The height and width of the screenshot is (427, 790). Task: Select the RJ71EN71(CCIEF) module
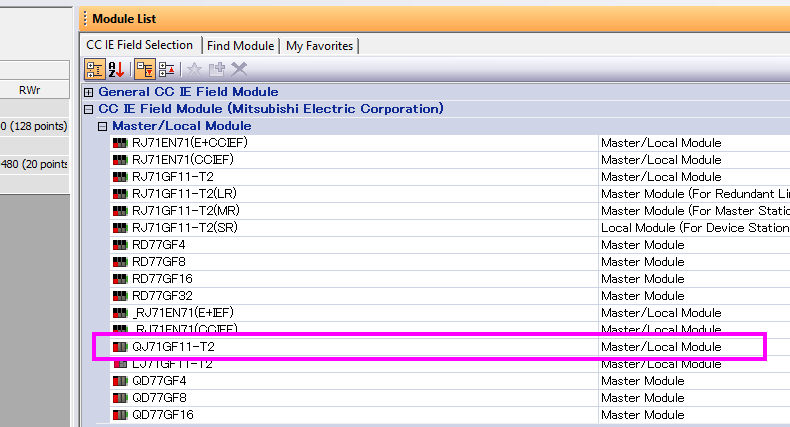tap(183, 160)
